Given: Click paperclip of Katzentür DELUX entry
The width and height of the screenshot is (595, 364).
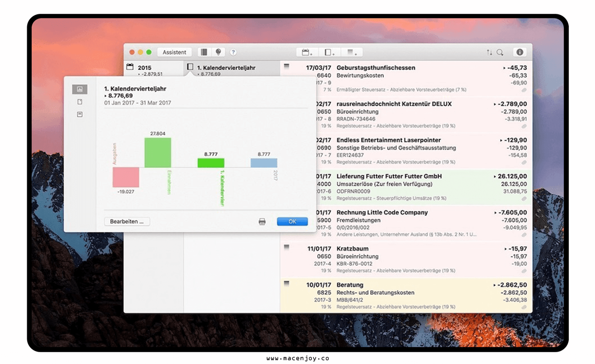Looking at the screenshot, I should pyautogui.click(x=524, y=126).
